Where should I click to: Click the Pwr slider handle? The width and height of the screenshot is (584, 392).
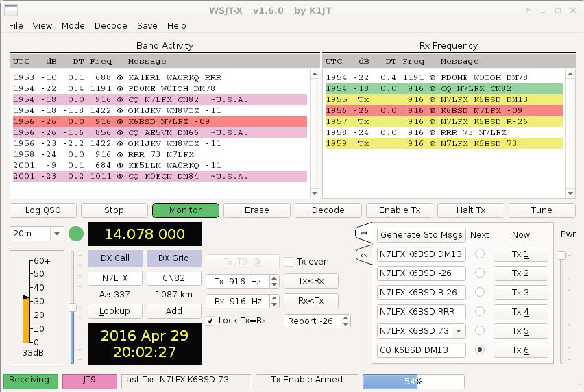561,255
